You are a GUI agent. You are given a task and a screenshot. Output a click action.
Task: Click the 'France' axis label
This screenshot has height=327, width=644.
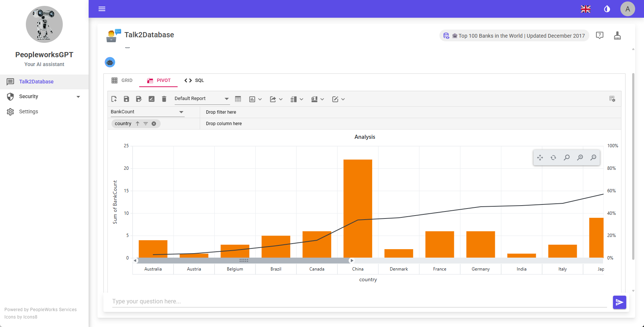440,269
